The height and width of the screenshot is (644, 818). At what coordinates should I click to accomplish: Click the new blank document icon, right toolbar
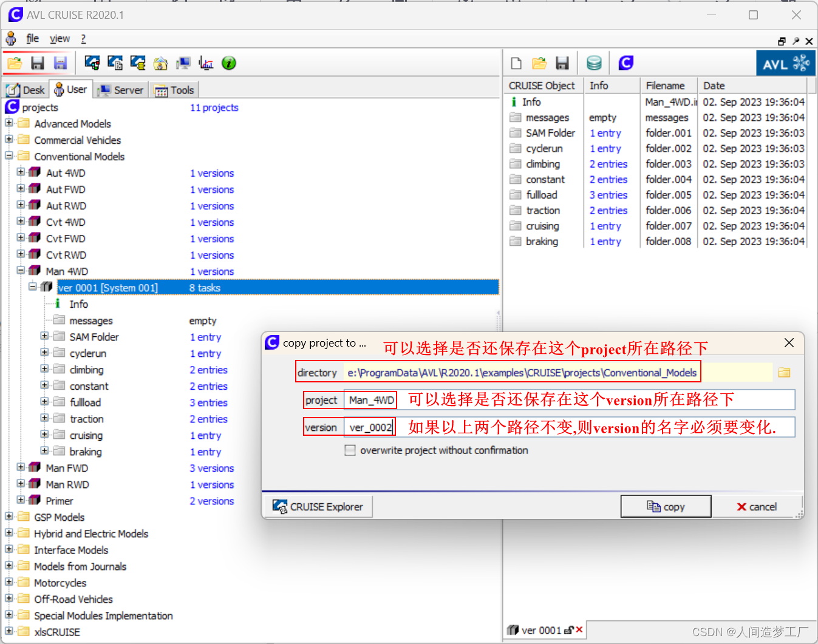tap(516, 63)
